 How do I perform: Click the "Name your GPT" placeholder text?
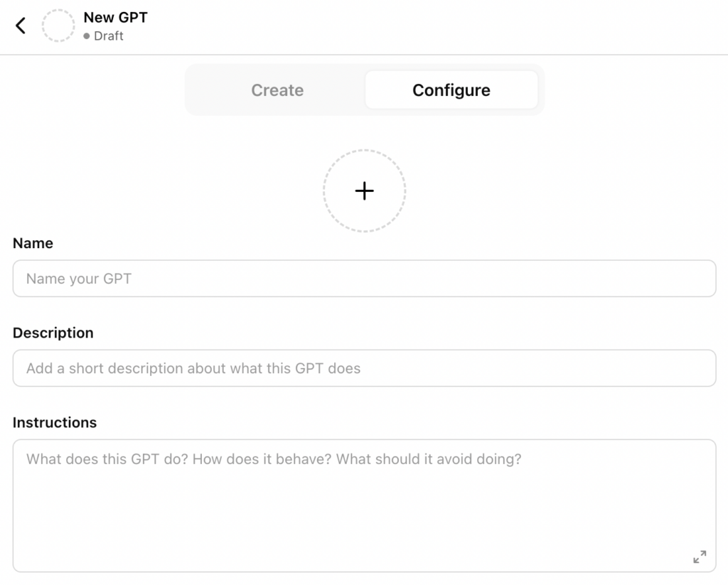click(x=79, y=279)
